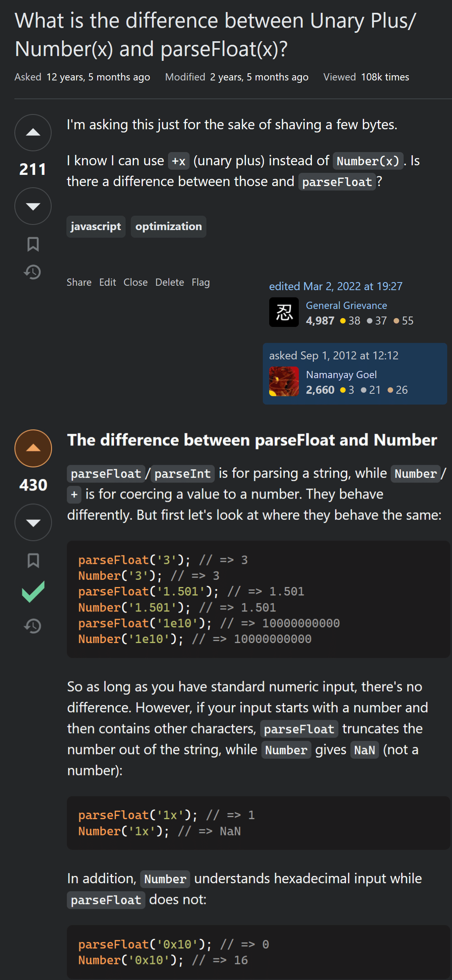Vote to close the question
Viewport: 452px width, 980px height.
(x=136, y=283)
